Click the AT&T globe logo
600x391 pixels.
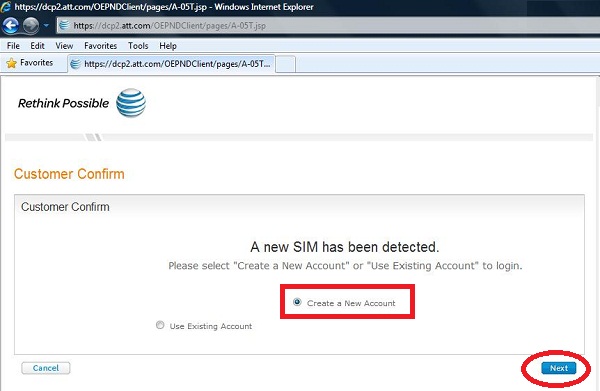tap(131, 103)
